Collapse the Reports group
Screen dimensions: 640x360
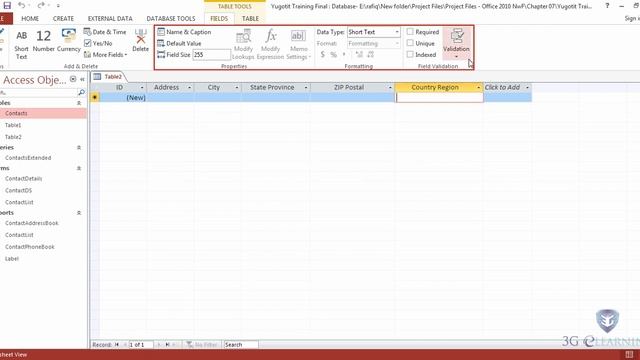pos(79,213)
